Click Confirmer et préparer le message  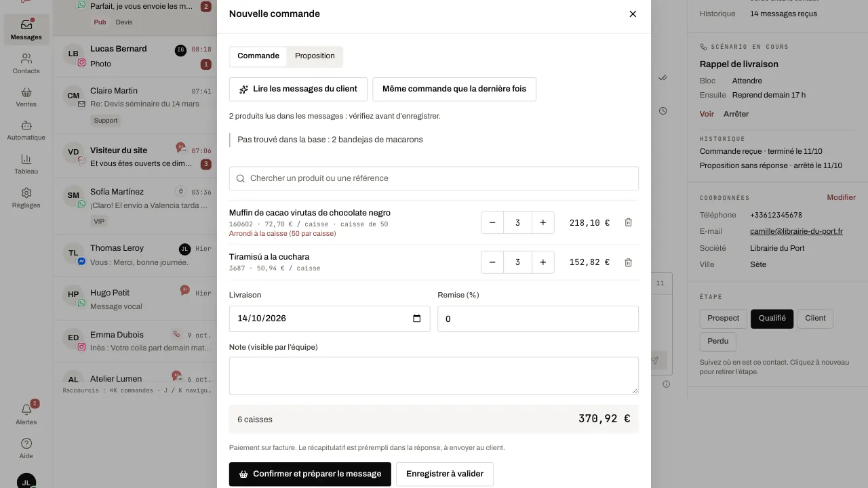310,474
